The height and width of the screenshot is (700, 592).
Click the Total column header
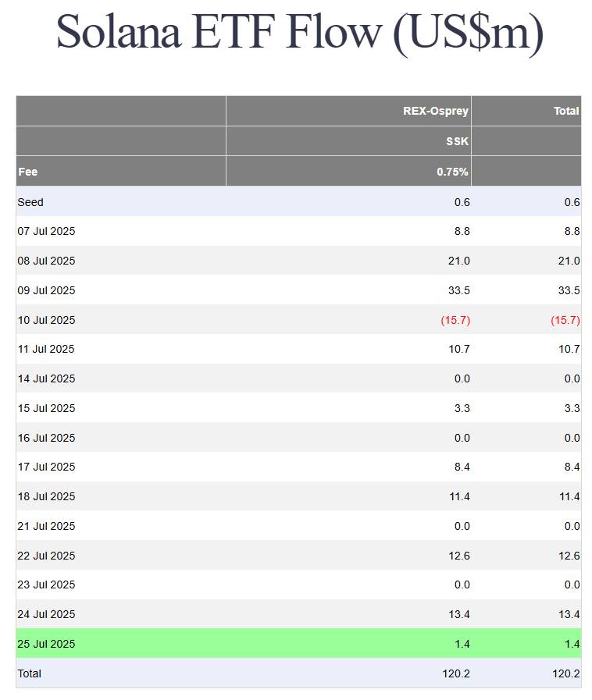(566, 111)
